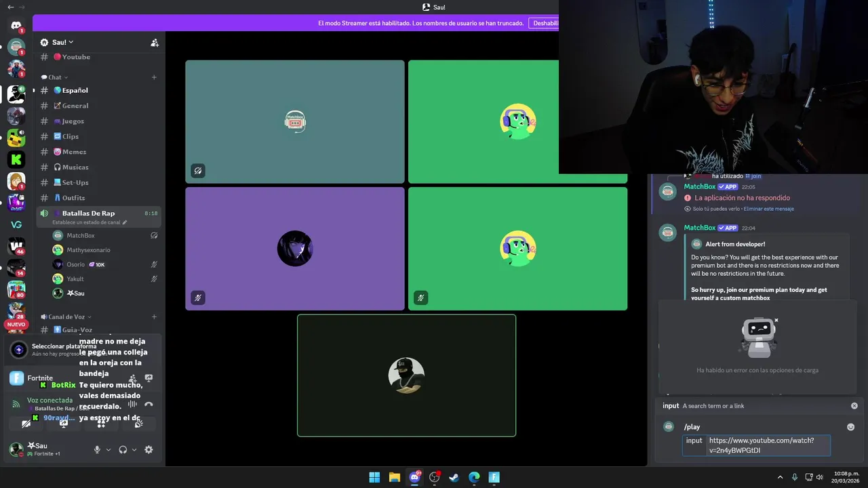This screenshot has width=868, height=488.
Task: Open Discord direct messages home
Action: tap(16, 26)
